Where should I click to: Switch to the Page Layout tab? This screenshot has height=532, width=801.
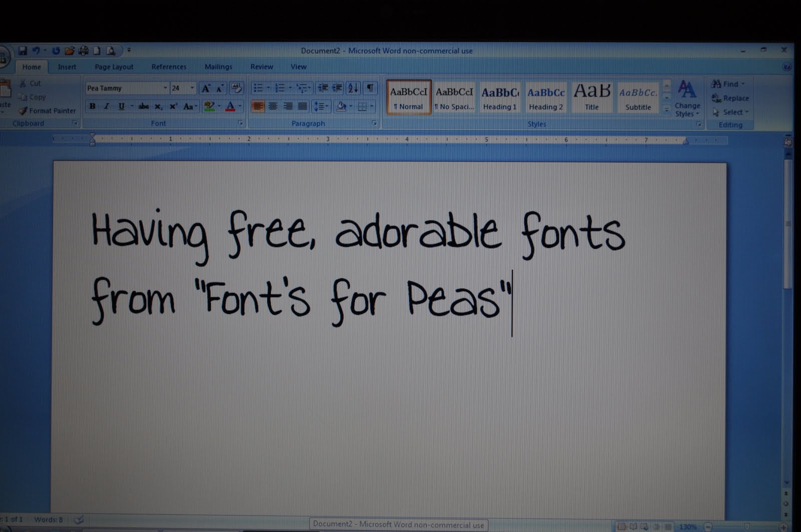[114, 67]
